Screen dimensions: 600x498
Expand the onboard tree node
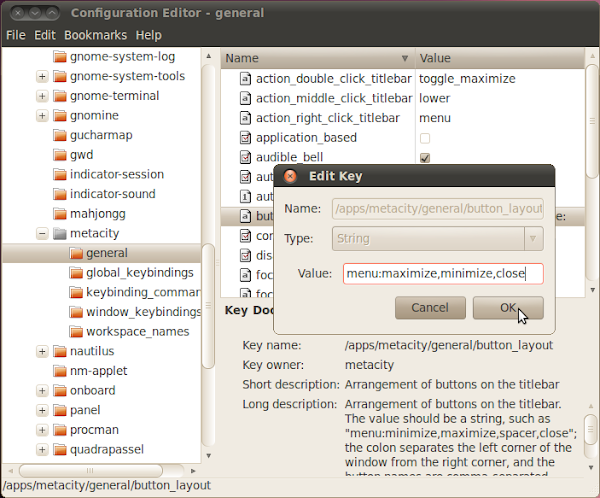click(42, 390)
